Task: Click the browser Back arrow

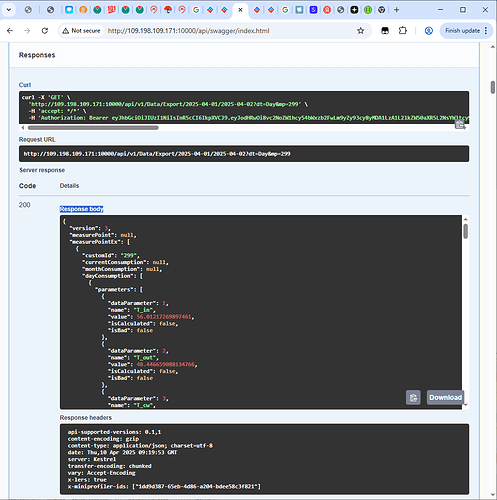Action: click(10, 31)
